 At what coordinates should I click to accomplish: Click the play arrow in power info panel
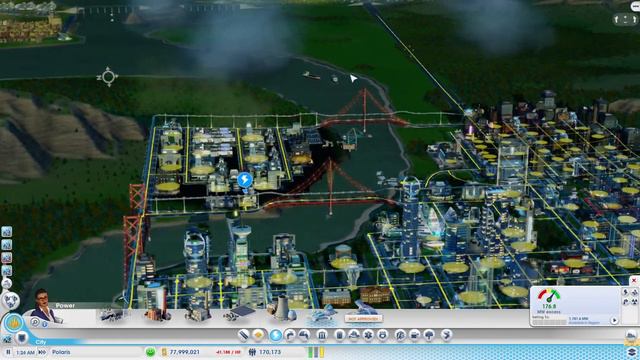click(614, 320)
